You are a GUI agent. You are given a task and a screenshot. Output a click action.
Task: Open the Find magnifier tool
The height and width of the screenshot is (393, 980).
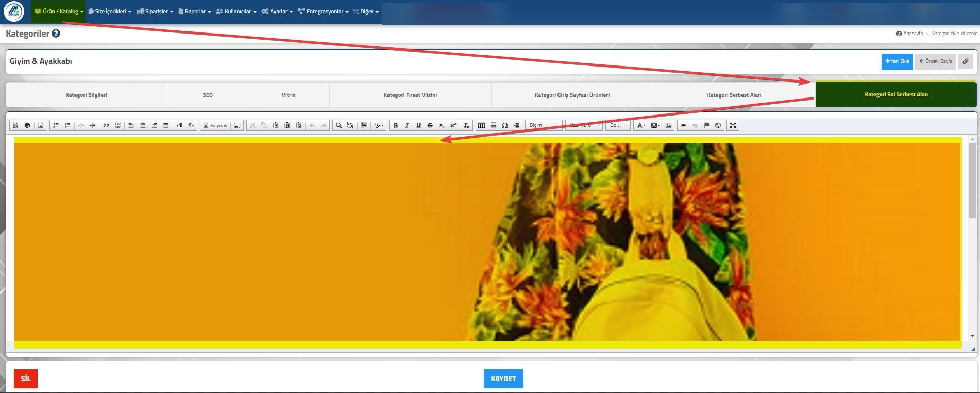[x=339, y=125]
